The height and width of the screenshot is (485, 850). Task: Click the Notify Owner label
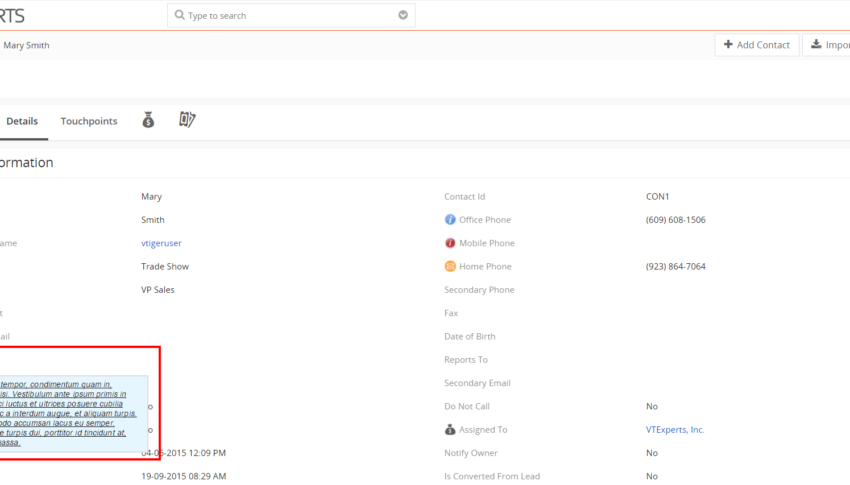[471, 452]
